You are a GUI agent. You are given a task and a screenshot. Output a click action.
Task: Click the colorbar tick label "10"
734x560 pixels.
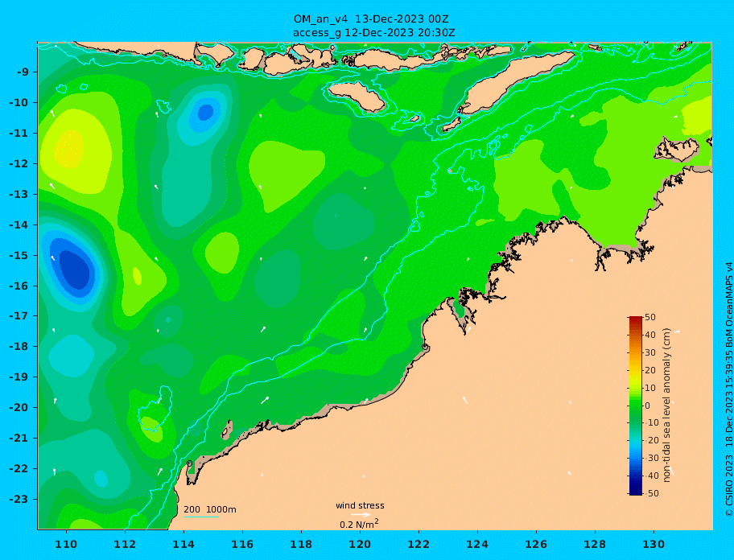[x=650, y=388]
